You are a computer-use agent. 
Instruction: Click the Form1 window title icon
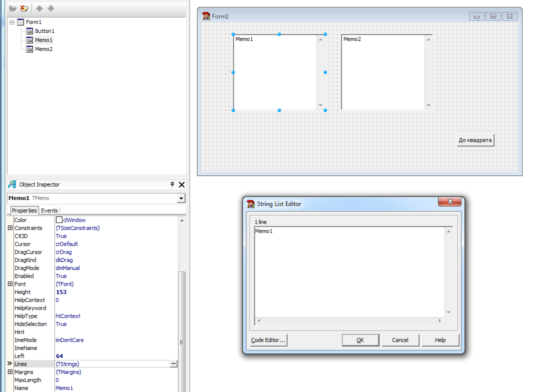point(206,16)
